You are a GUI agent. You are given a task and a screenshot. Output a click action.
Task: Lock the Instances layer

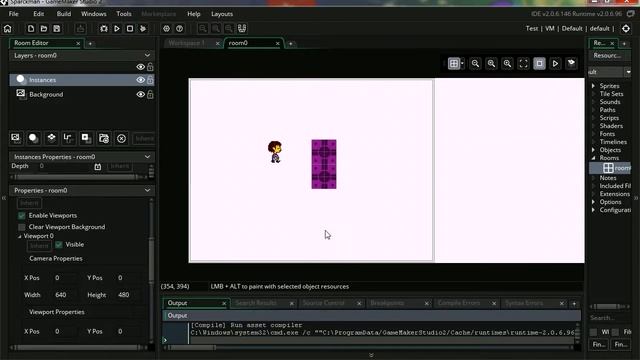[150, 80]
